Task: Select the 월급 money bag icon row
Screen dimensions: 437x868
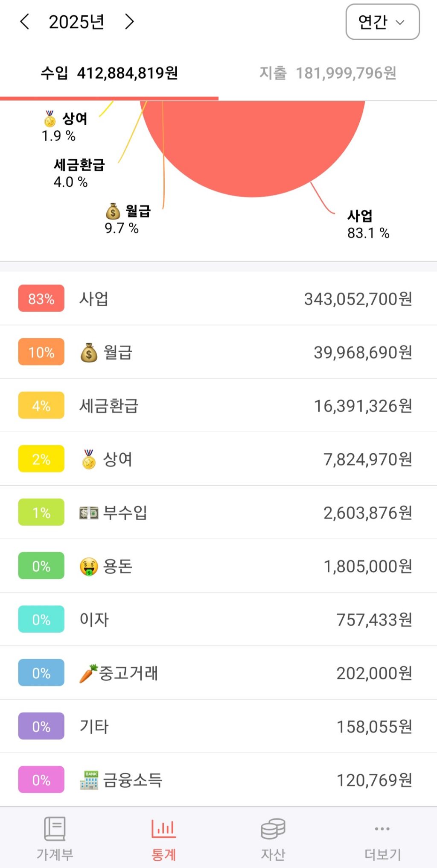Action: click(218, 352)
